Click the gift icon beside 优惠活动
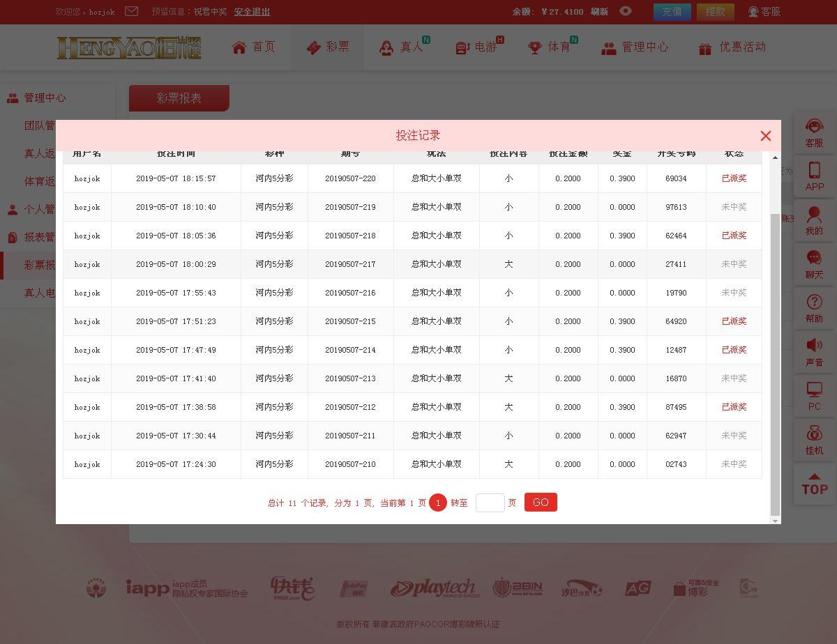This screenshot has width=837, height=644. 705,48
